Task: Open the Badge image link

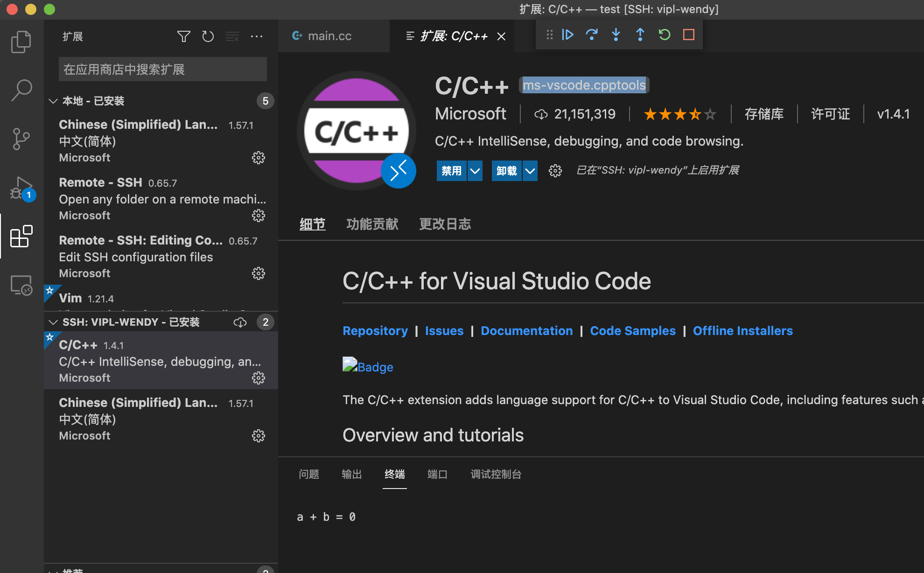Action: pyautogui.click(x=368, y=366)
